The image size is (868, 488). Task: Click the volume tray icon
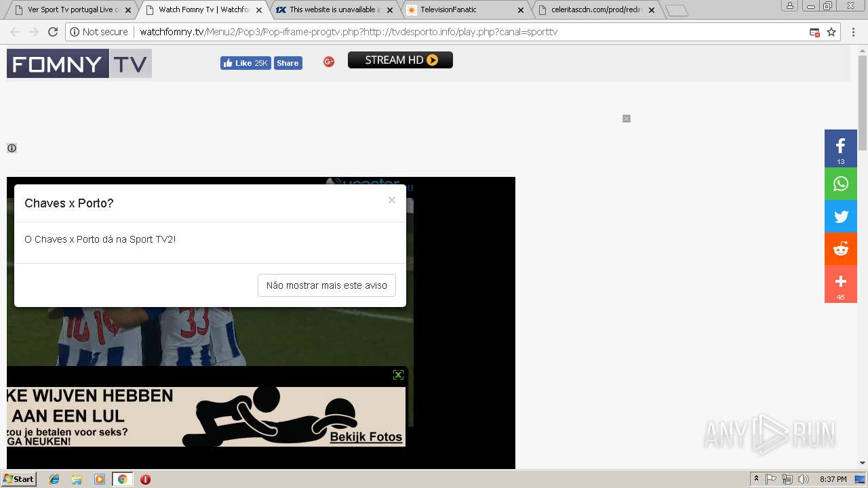pos(804,479)
